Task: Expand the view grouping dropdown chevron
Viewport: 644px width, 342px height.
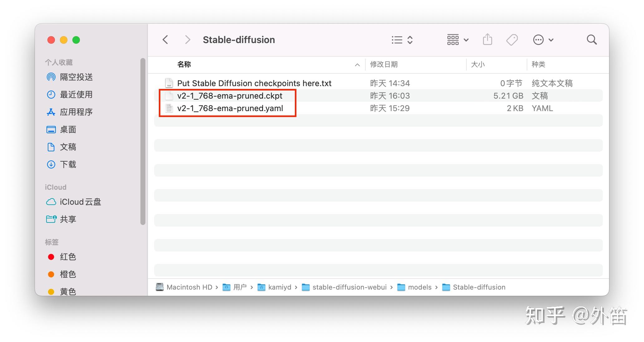Action: [x=467, y=40]
